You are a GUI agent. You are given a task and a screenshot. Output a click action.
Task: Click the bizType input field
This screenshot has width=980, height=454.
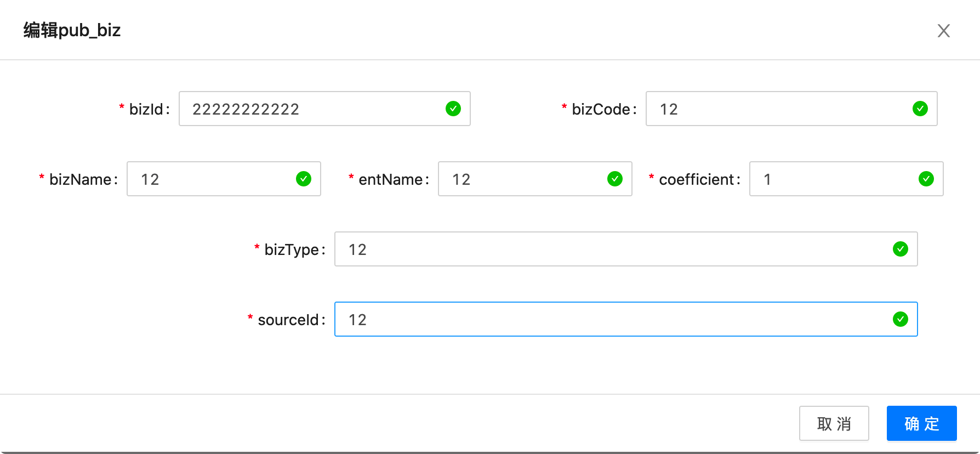[626, 249]
